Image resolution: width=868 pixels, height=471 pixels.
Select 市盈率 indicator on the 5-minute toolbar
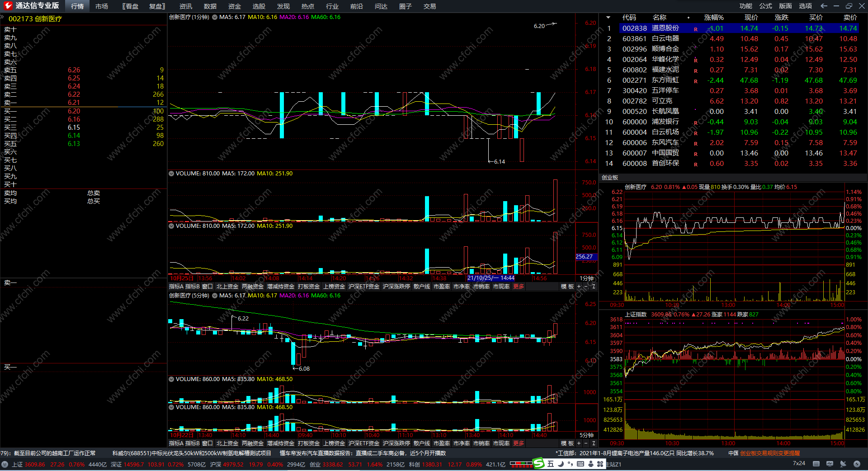442,443
